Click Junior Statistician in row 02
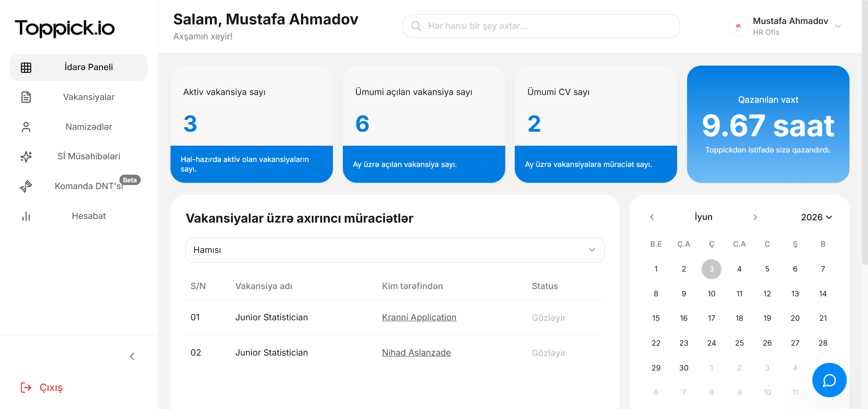Viewport: 868px width, 409px height. [271, 353]
